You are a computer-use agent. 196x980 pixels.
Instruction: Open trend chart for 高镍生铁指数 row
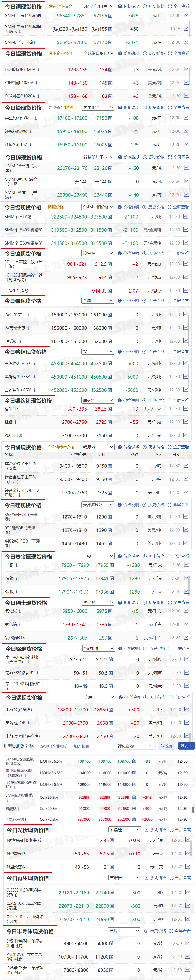pos(185,291)
